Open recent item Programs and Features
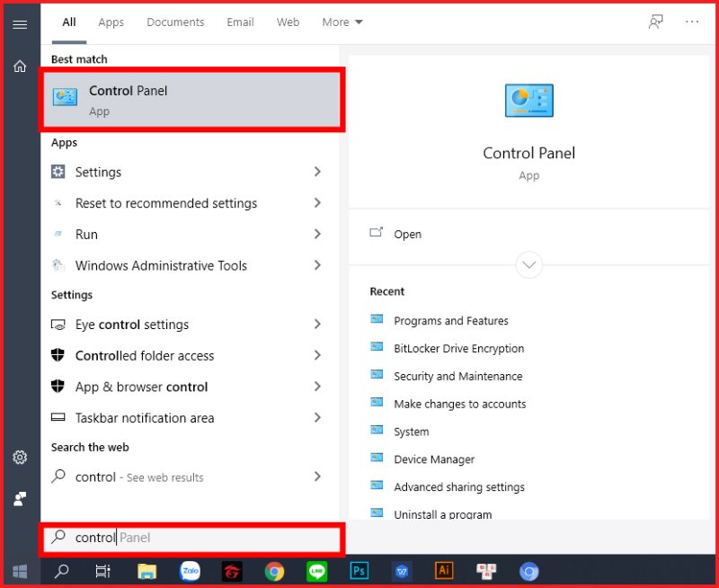The height and width of the screenshot is (588, 719). coord(450,321)
